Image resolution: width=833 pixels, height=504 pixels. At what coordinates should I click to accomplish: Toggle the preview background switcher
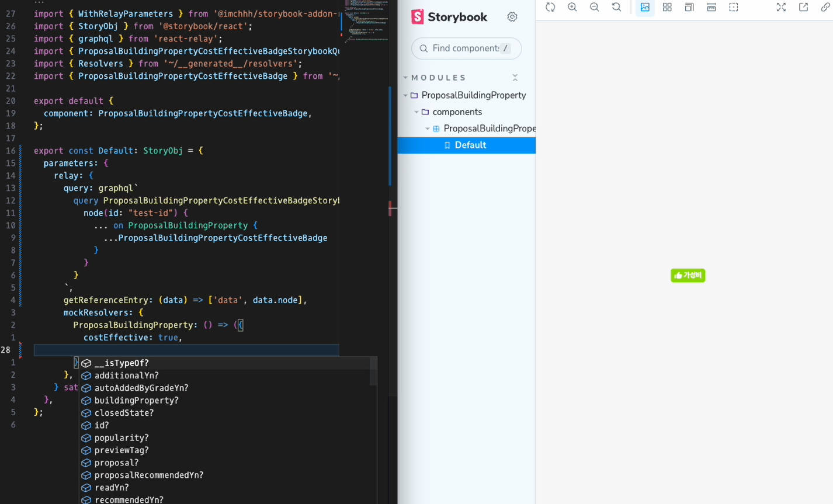click(x=645, y=8)
